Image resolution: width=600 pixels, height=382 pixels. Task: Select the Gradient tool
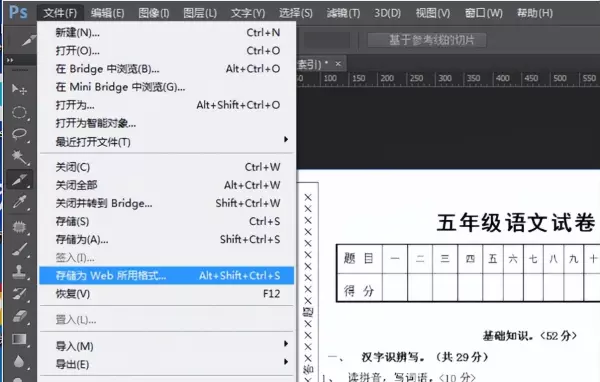[19, 339]
